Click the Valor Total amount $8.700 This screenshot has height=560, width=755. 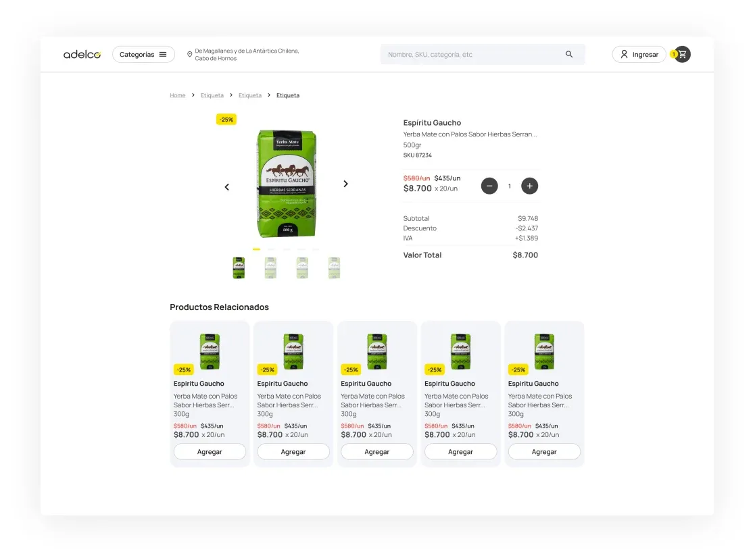[525, 255]
